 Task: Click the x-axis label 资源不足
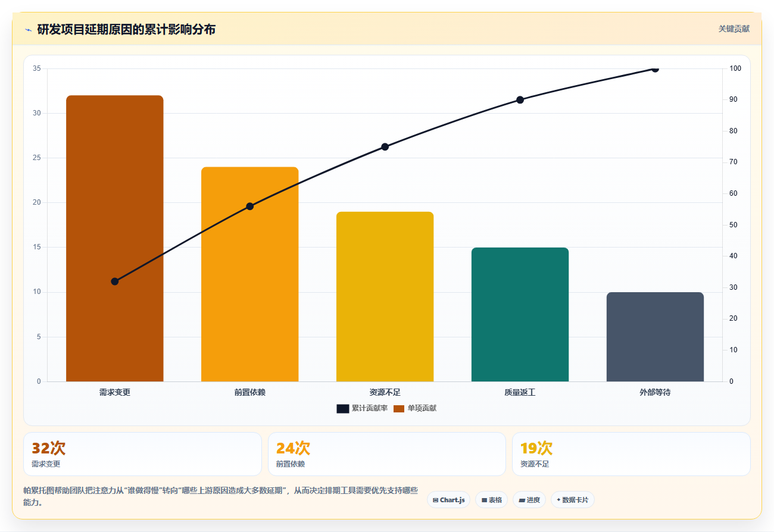385,393
